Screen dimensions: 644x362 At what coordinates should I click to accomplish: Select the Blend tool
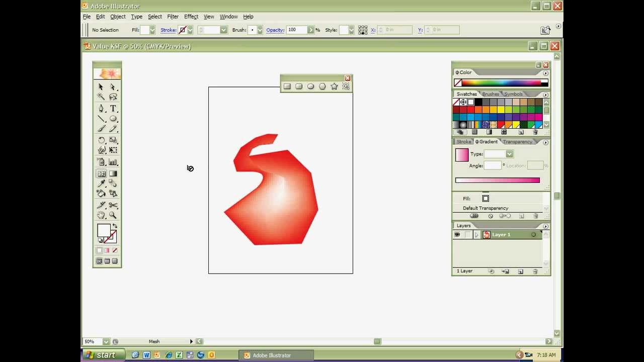pyautogui.click(x=113, y=184)
